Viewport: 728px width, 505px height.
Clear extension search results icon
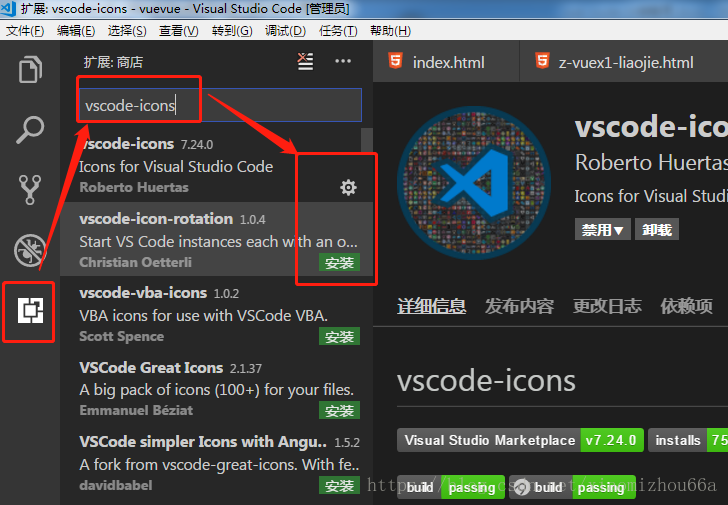(x=305, y=61)
